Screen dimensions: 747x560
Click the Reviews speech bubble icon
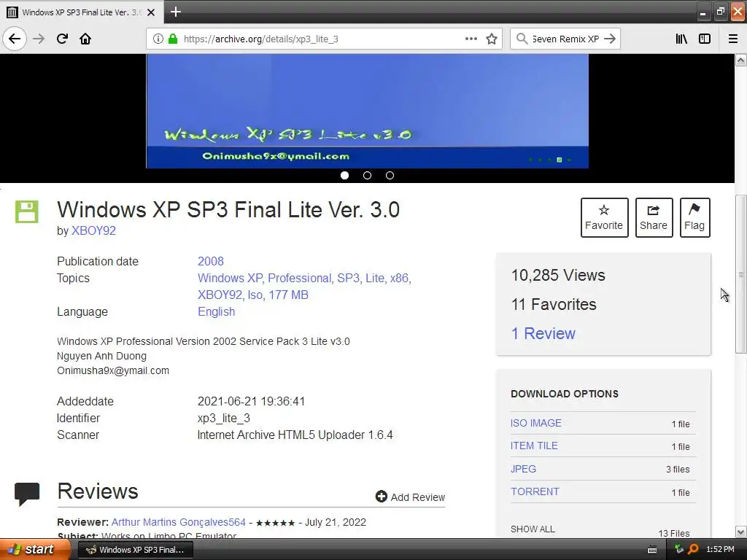[27, 494]
